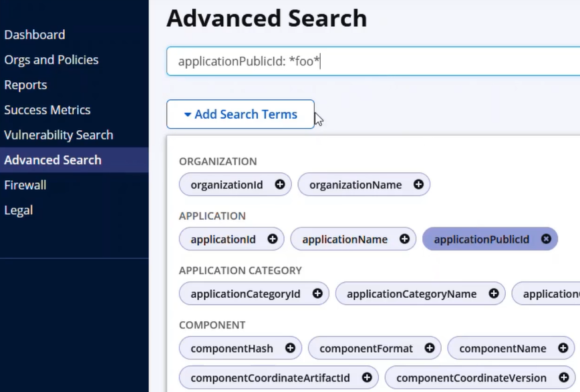Remove applicationPublicId term with x icon

point(546,239)
